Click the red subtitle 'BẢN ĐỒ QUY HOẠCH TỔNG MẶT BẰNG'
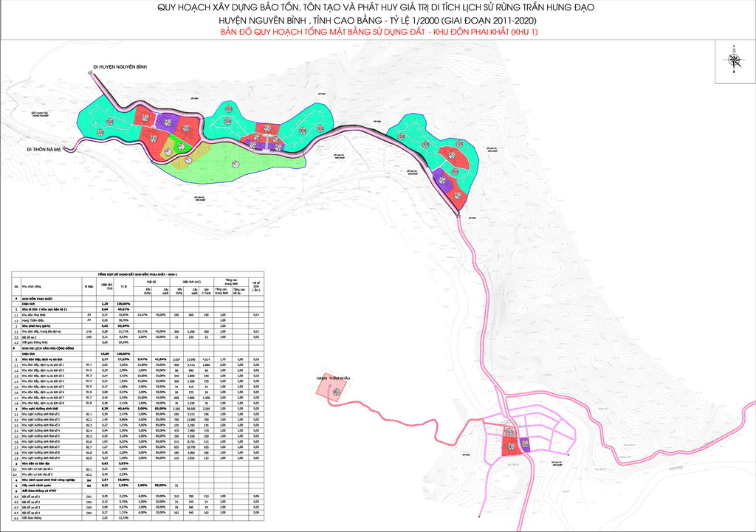 click(379, 32)
